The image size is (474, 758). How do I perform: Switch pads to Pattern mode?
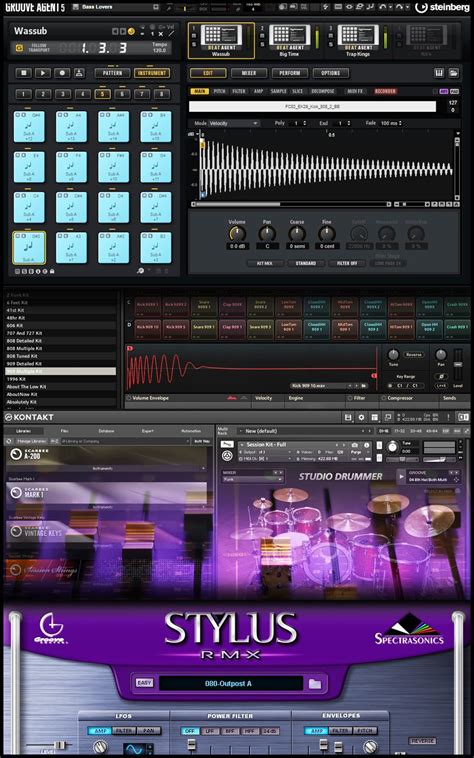point(112,73)
